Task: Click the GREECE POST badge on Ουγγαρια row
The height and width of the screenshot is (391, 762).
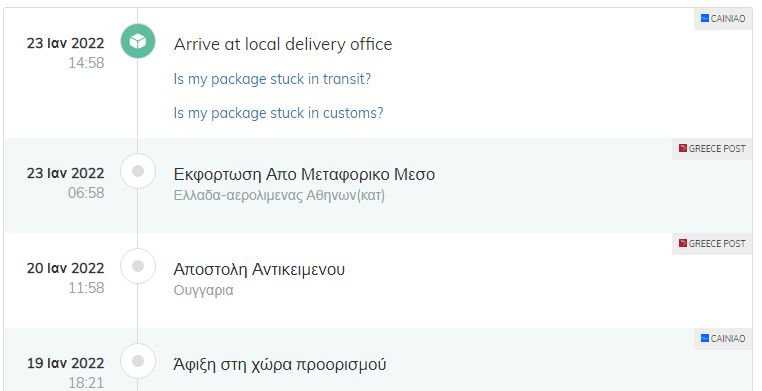Action: tap(712, 243)
